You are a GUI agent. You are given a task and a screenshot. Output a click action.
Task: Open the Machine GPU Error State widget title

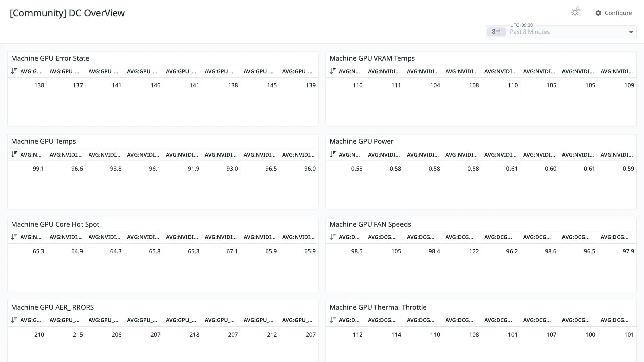click(50, 58)
